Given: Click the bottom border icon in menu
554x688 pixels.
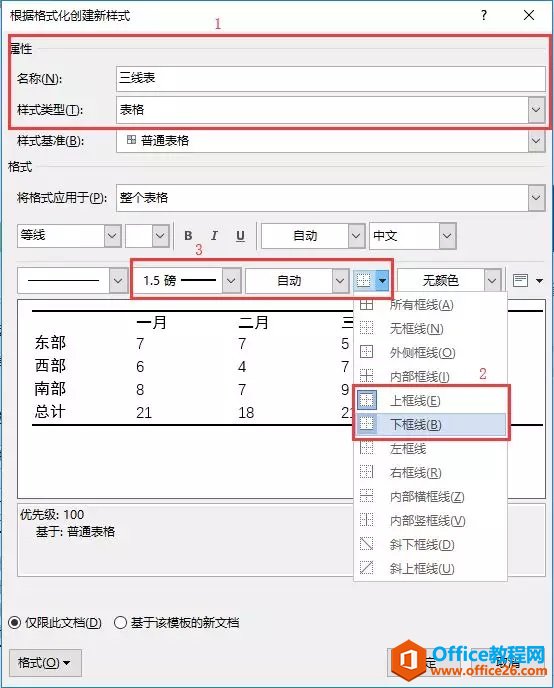Looking at the screenshot, I should pyautogui.click(x=367, y=424).
